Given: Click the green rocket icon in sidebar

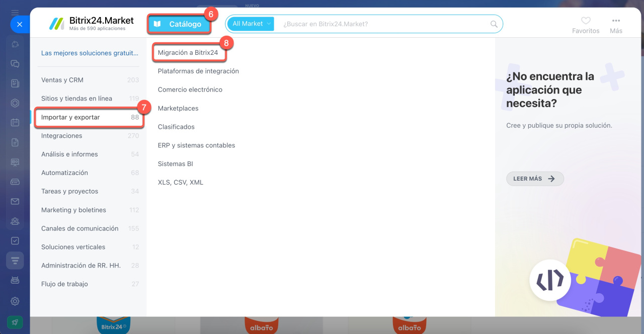Looking at the screenshot, I should (x=15, y=322).
